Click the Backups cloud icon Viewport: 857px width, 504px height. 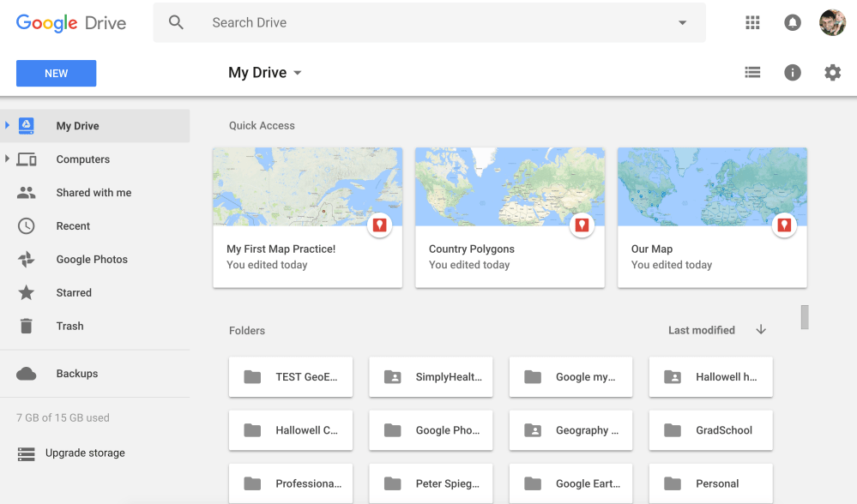point(27,374)
